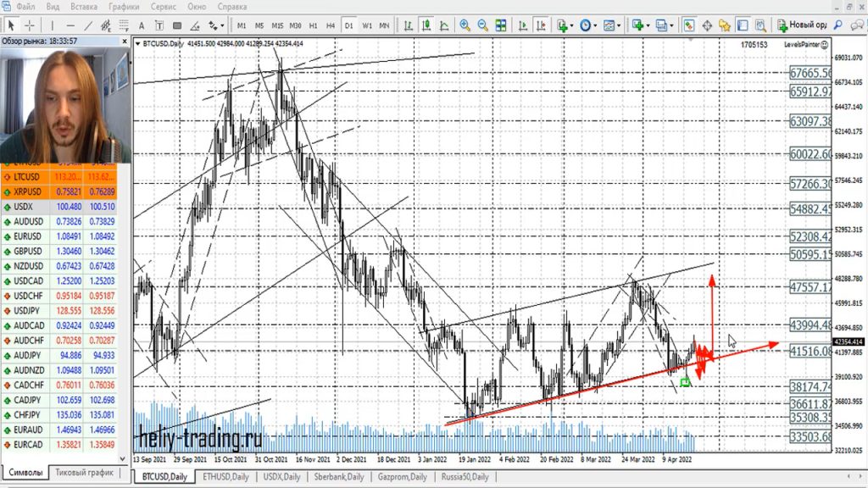
Task: Toggle the W1 weekly timeframe
Action: tap(367, 25)
